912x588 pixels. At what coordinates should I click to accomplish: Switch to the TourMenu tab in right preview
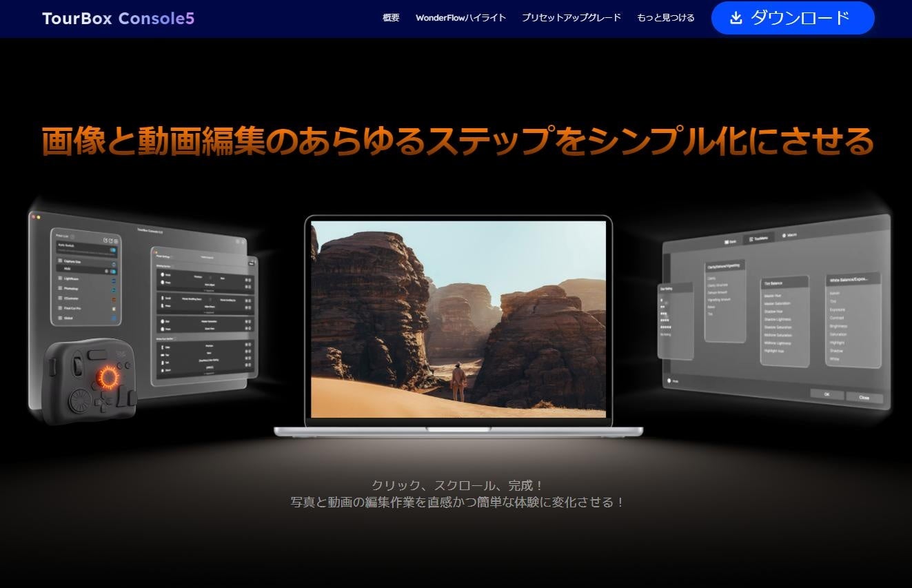pos(759,238)
